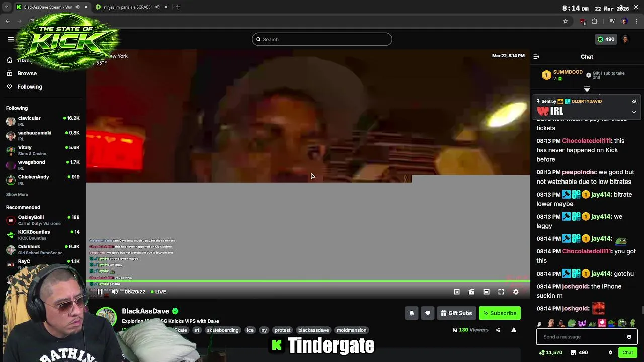Screen dimensions: 644x362
Task: Select the skateboarding tag
Action: pos(223,330)
